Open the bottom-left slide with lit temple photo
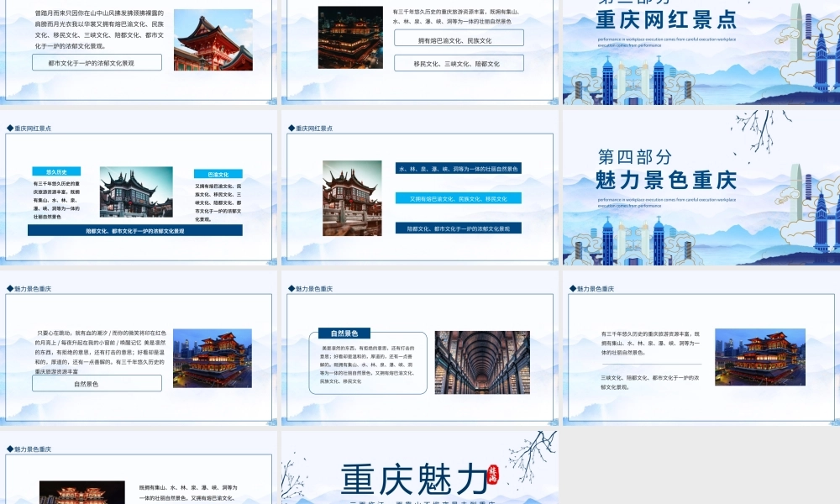This screenshot has width=840, height=504. pyautogui.click(x=139, y=467)
